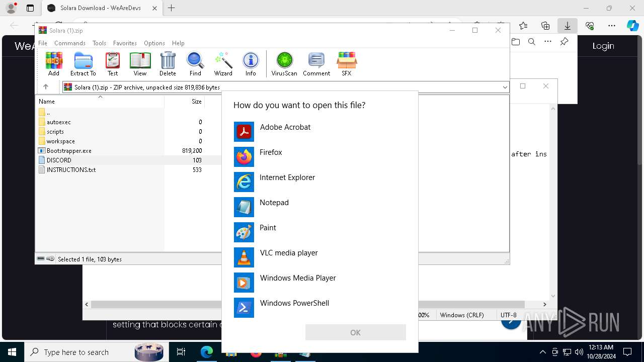
Task: Open the Wizard tool
Action: [223, 64]
